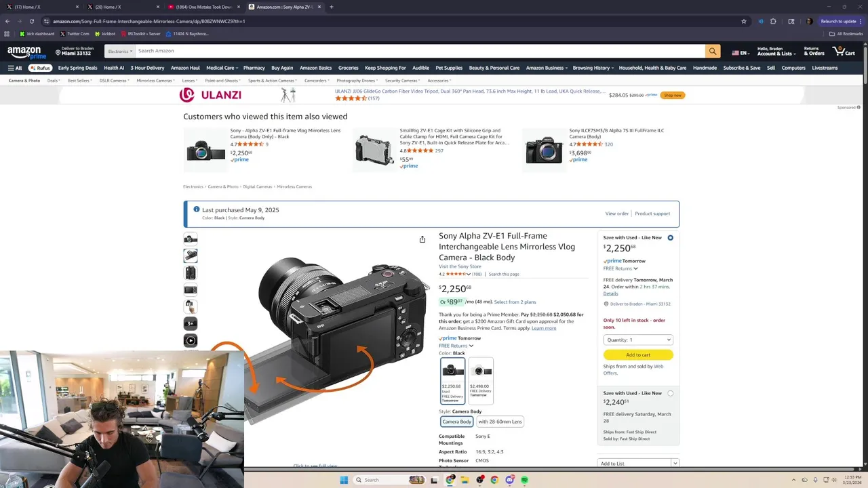
Task: Select the $2,250.68 Like New offer radio
Action: (670, 238)
